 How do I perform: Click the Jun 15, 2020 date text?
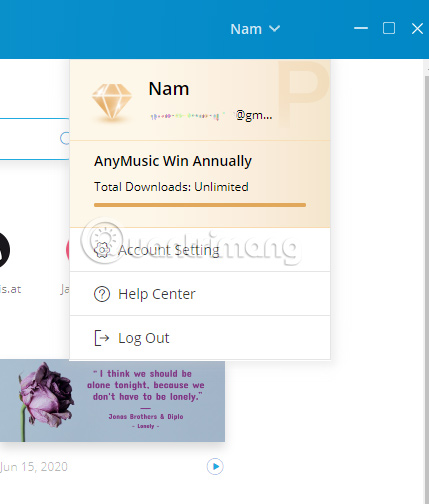(x=34, y=466)
